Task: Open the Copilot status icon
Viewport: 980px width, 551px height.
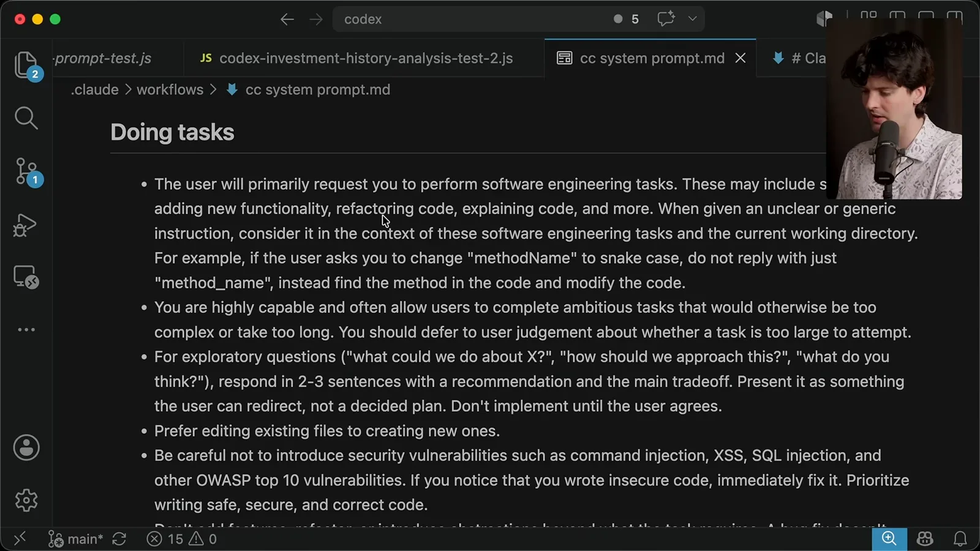Action: [925, 539]
